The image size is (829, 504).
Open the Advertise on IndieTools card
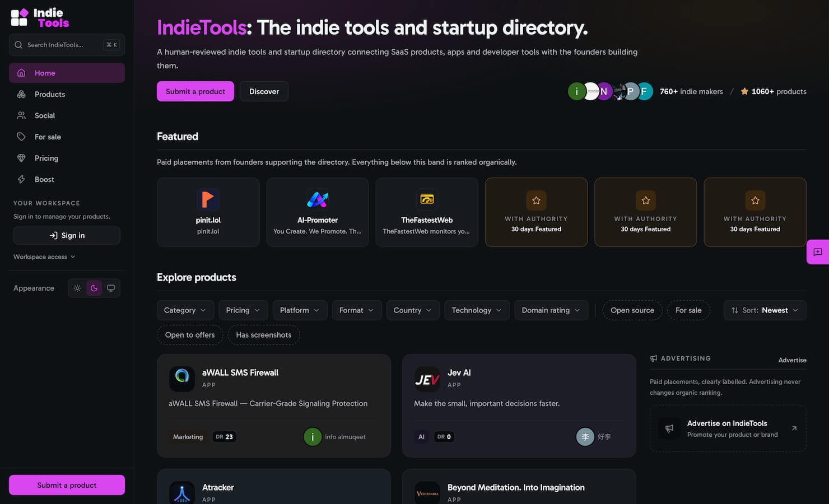[x=728, y=428]
